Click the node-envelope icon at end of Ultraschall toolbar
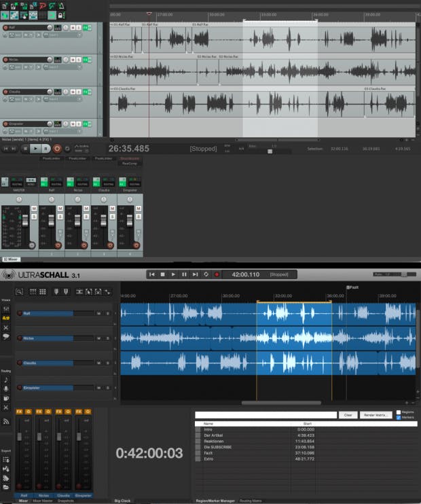This screenshot has width=421, height=504. tap(108, 292)
